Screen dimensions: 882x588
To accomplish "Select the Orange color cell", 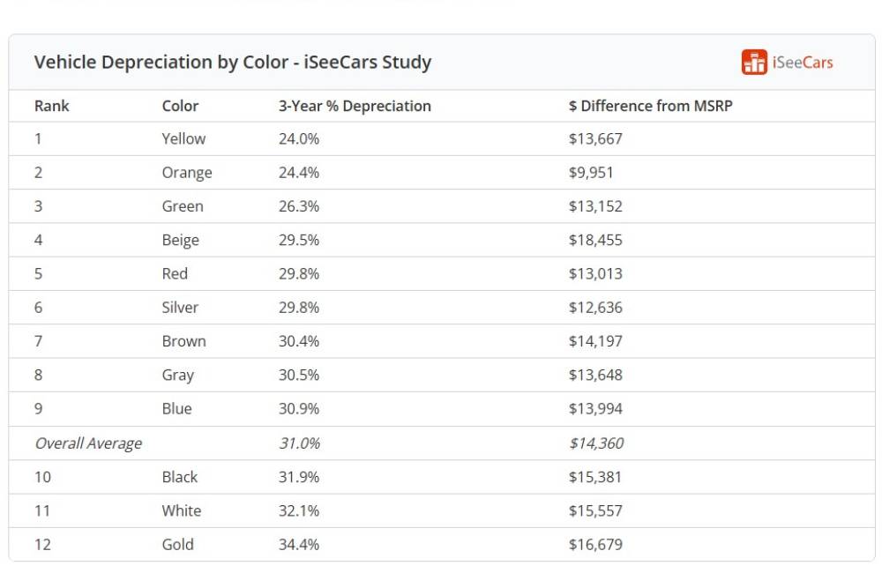I will click(x=187, y=173).
